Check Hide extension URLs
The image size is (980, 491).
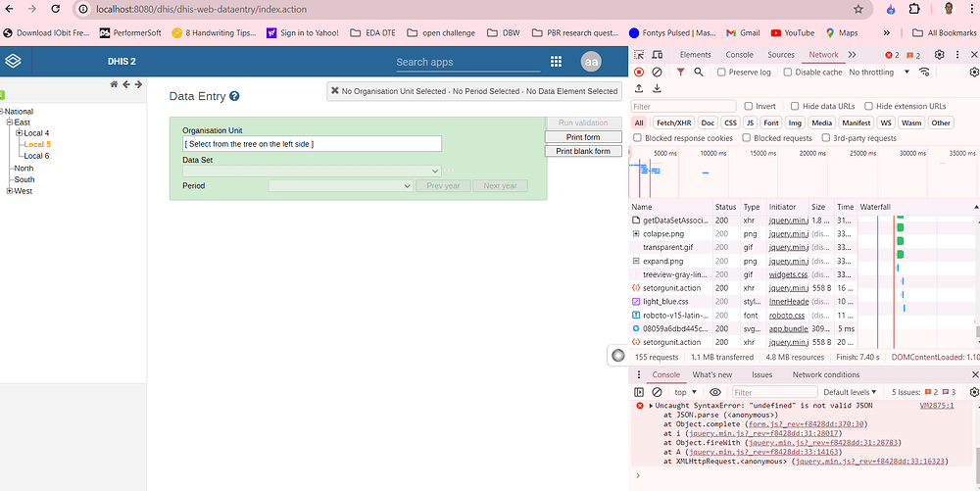coord(868,106)
